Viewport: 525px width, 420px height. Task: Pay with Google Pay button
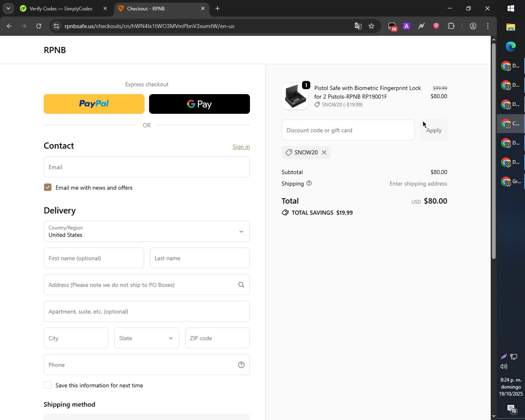199,104
